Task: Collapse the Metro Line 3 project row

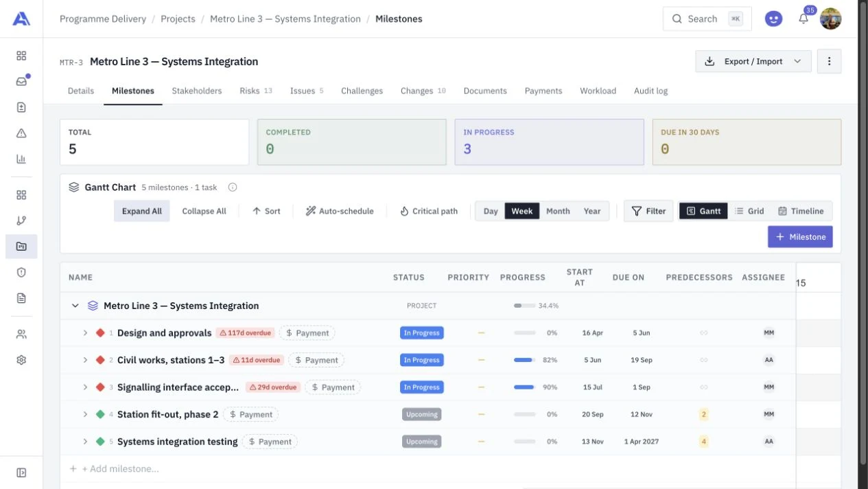Action: (x=75, y=306)
